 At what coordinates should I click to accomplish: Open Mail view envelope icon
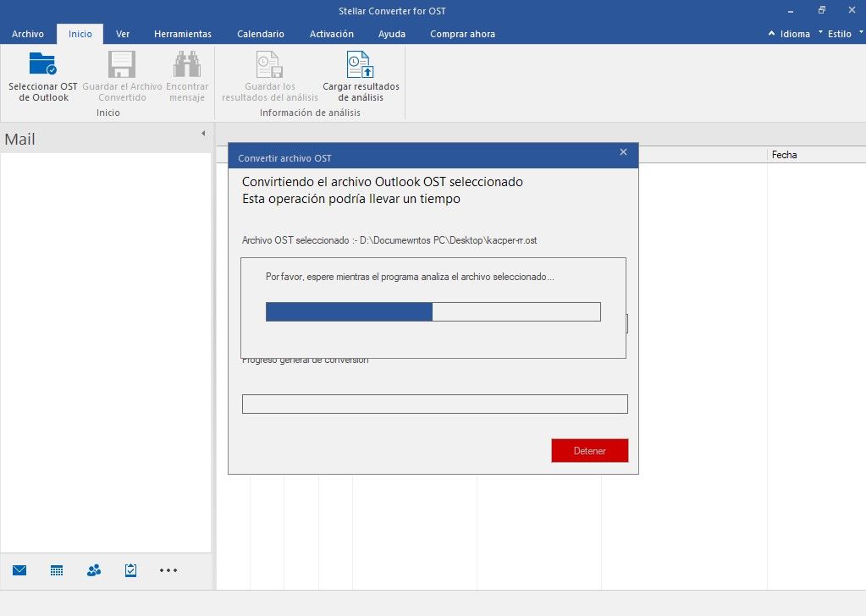[19, 570]
